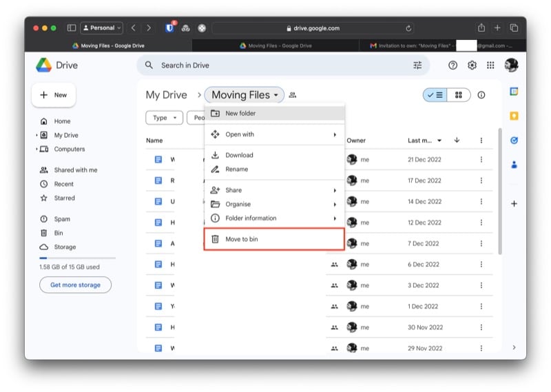This screenshot has height=392, width=551.
Task: Click the shared-folder people icon beside Moving Files
Action: click(292, 95)
